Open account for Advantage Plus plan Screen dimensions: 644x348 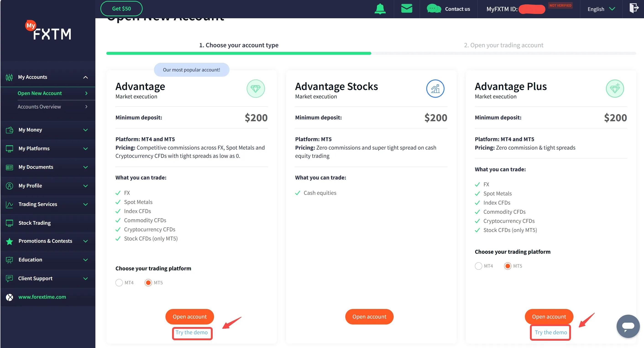(x=549, y=317)
